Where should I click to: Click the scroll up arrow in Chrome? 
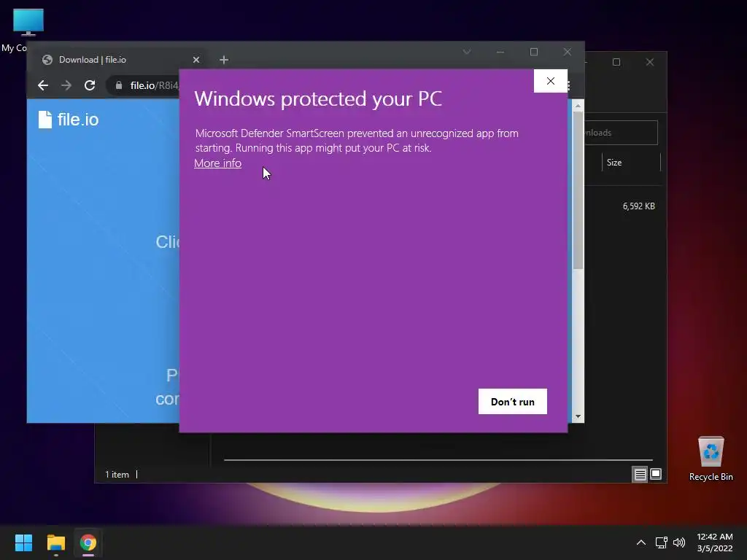[578, 105]
